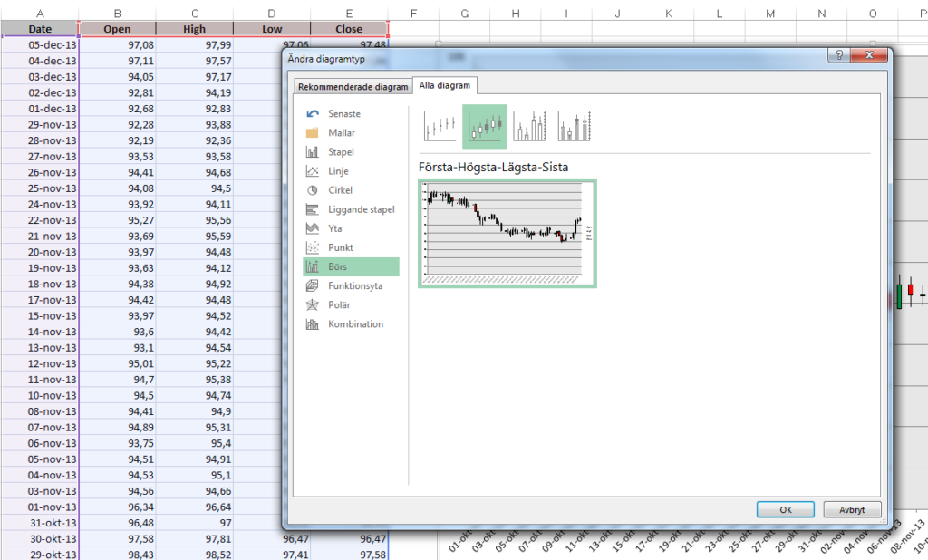Choose the Volume-High-Low-Close stock subtype icon
Screen dimensions: 928x560
pyautogui.click(x=529, y=126)
